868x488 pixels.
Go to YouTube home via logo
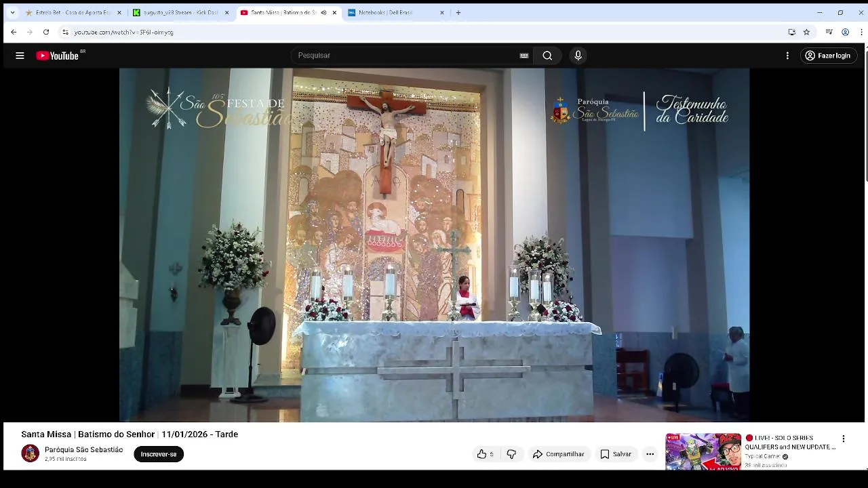[58, 56]
